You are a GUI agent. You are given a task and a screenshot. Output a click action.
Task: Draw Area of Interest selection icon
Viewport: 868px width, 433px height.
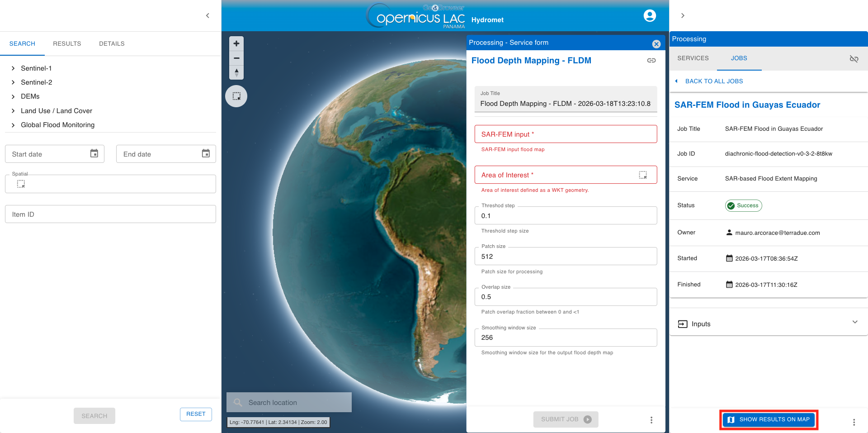point(643,175)
